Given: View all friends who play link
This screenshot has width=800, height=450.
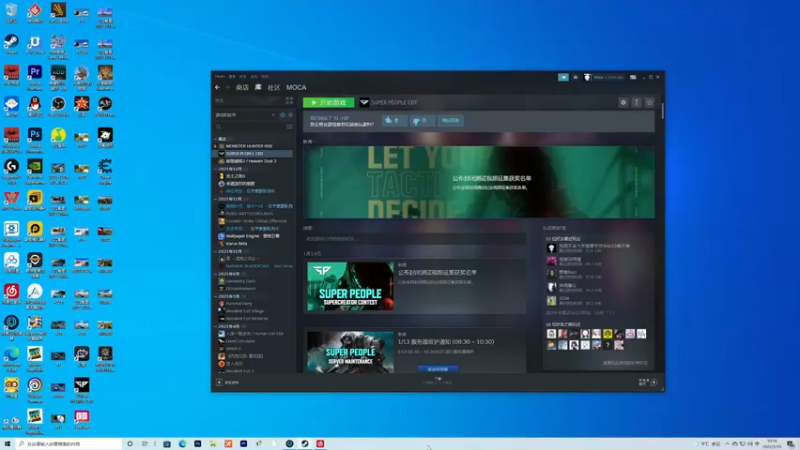Looking at the screenshot, I should pyautogui.click(x=625, y=363).
